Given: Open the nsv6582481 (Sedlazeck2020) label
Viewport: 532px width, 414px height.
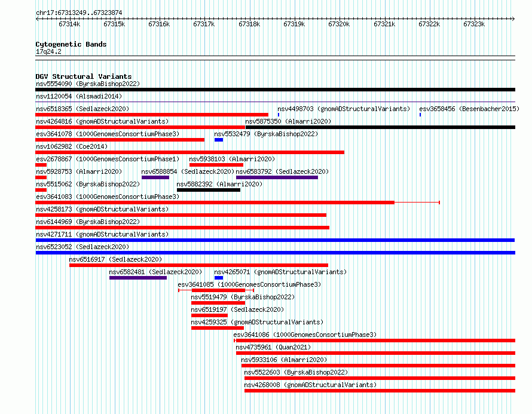Looking at the screenshot, I should (x=155, y=272).
